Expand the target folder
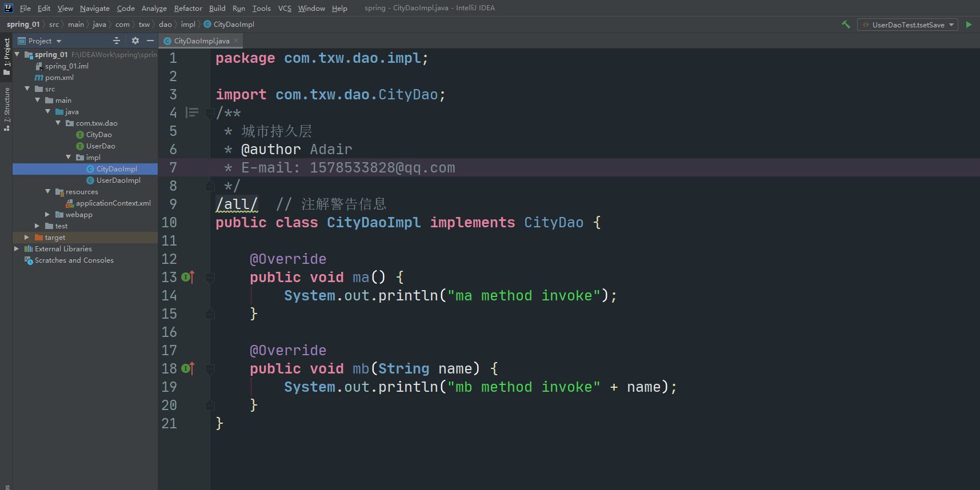 tap(27, 237)
